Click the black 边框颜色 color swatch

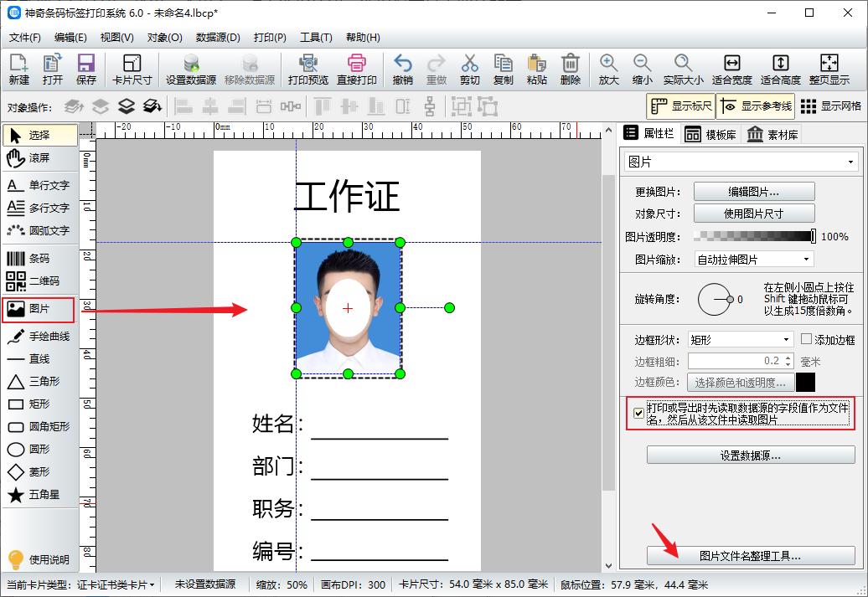(806, 382)
